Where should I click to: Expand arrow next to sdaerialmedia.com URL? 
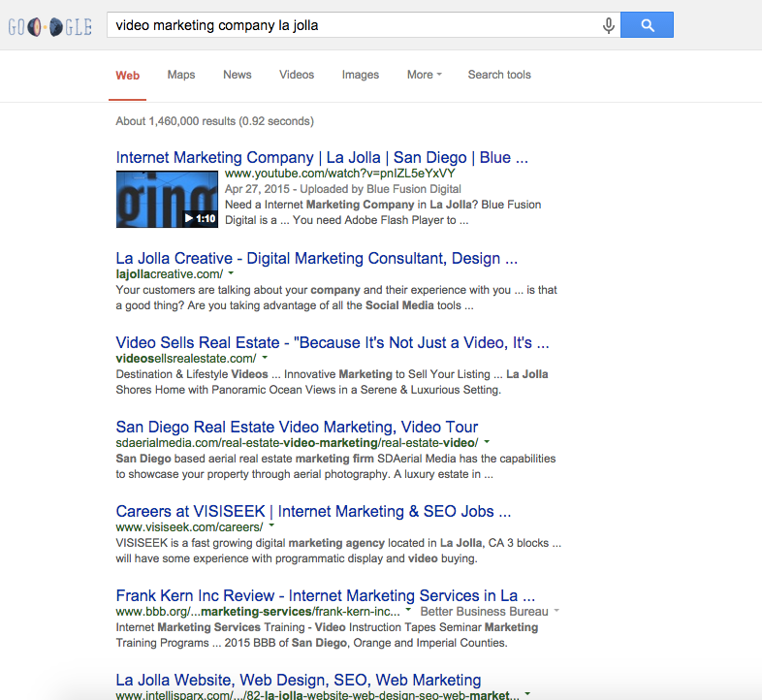[x=487, y=442]
